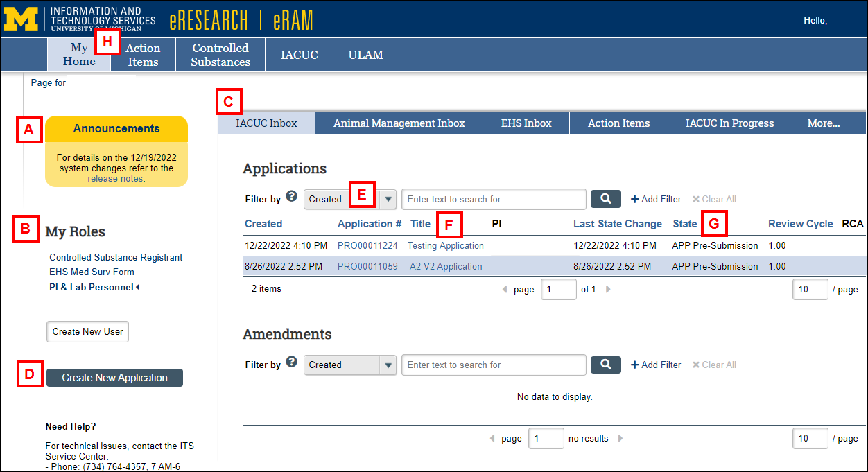Expand the More... tab menu

823,123
